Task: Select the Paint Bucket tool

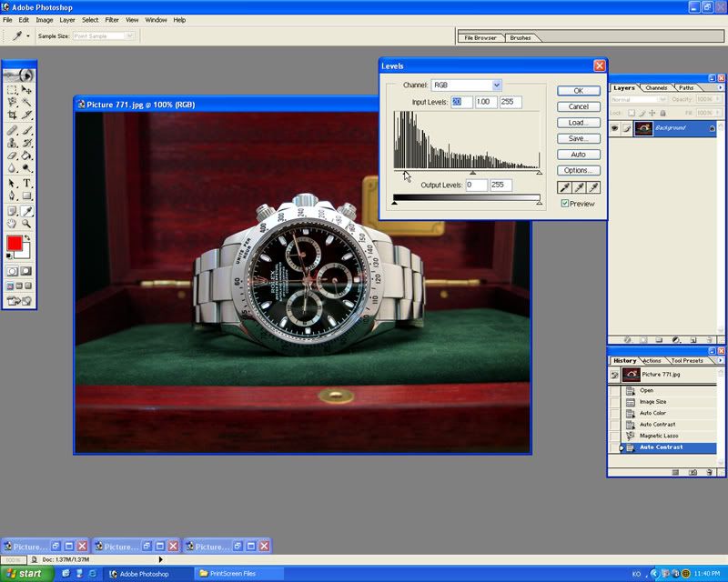Action: tap(26, 156)
